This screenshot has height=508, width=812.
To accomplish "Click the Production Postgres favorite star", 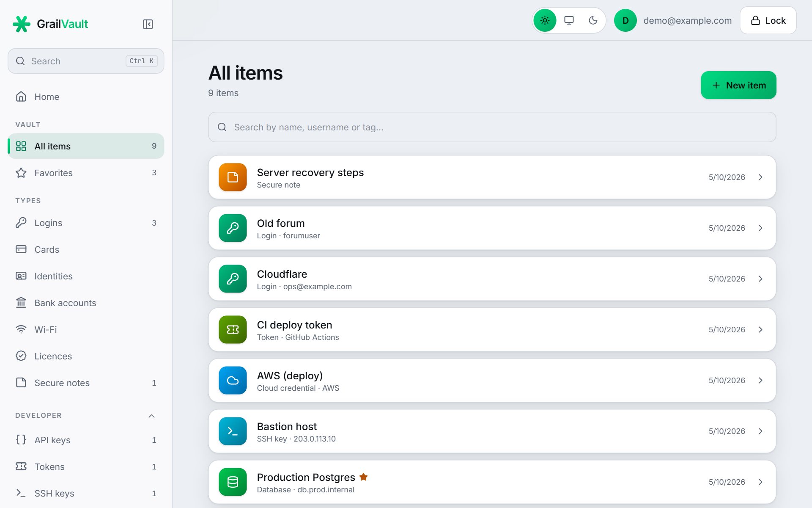I will click(x=363, y=477).
